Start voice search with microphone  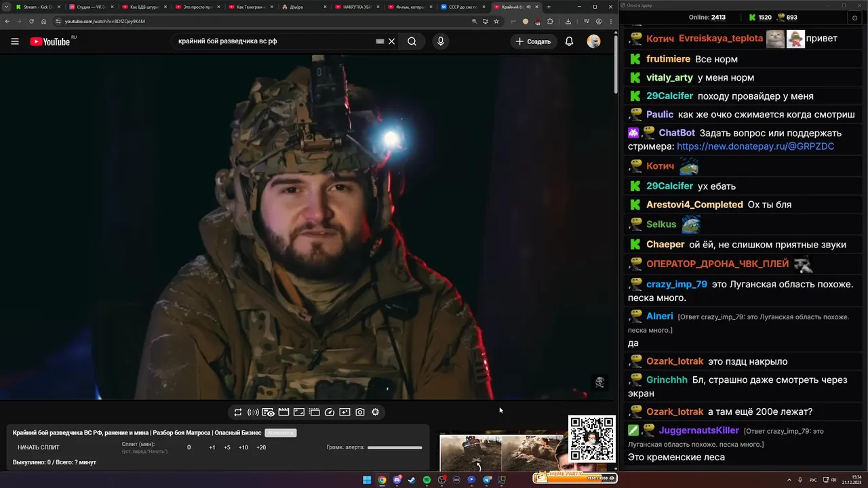(441, 41)
